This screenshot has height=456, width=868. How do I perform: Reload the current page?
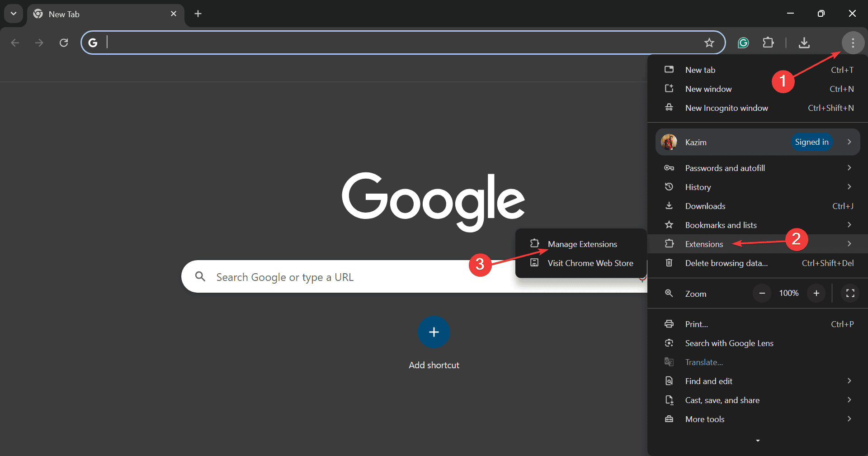click(x=64, y=43)
